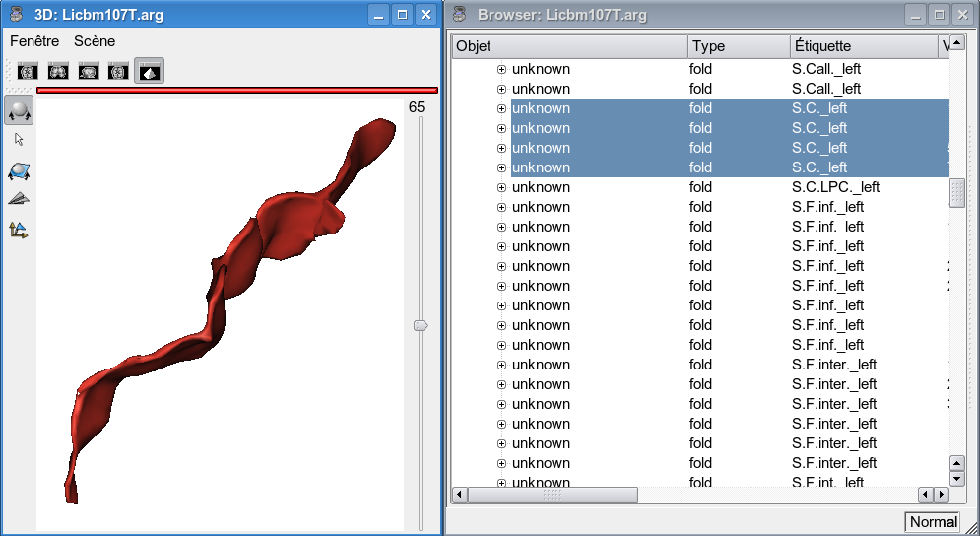Choose the oblique plane trackball tool
Viewport: 980px width, 536px height.
coord(20,171)
